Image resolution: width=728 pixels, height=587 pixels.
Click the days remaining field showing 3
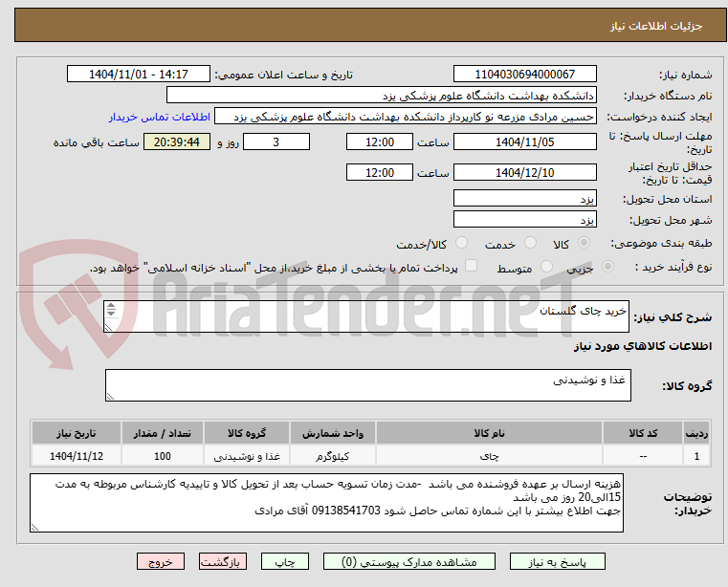[276, 142]
